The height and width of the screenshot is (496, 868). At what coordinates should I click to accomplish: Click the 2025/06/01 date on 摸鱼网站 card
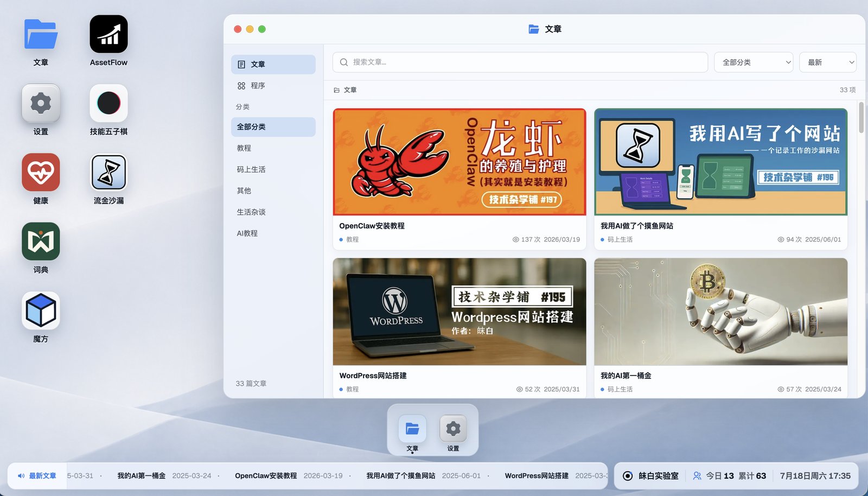coord(823,239)
